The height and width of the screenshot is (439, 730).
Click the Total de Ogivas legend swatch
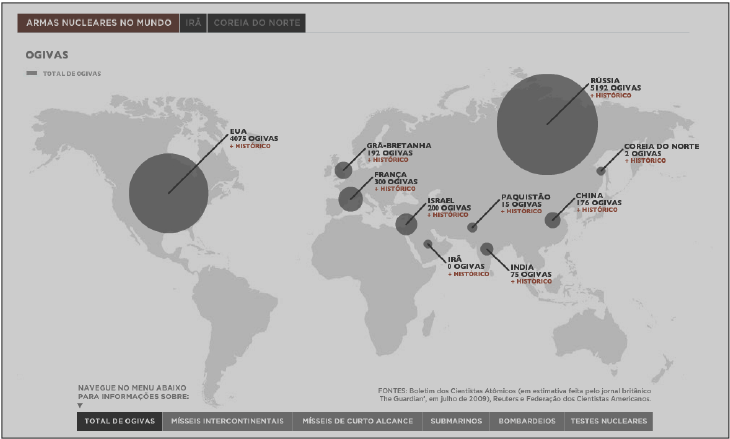click(32, 74)
